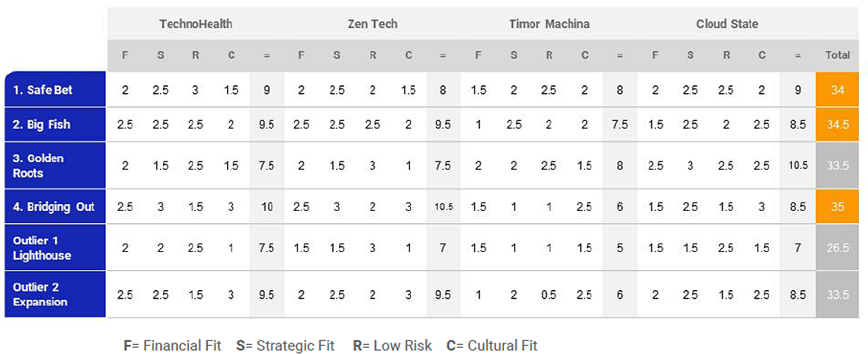Click the TechnoHealth column group header
Screen dimensions: 868x354
point(196,24)
